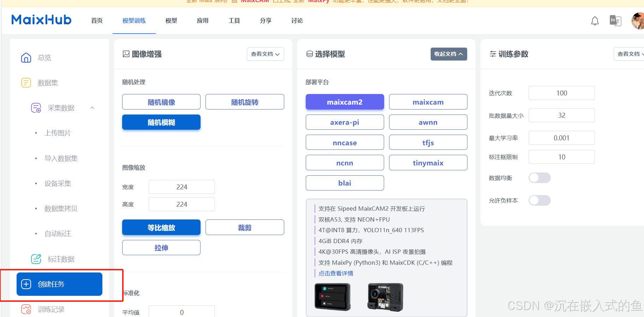Screen dimensions: 644x317
Task: Click the 选择模型 database icon
Action: click(x=310, y=54)
